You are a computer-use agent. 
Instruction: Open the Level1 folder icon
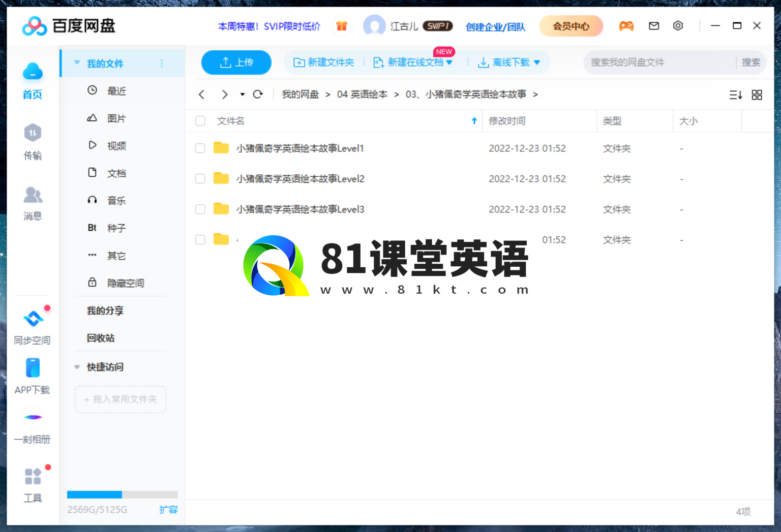[221, 148]
